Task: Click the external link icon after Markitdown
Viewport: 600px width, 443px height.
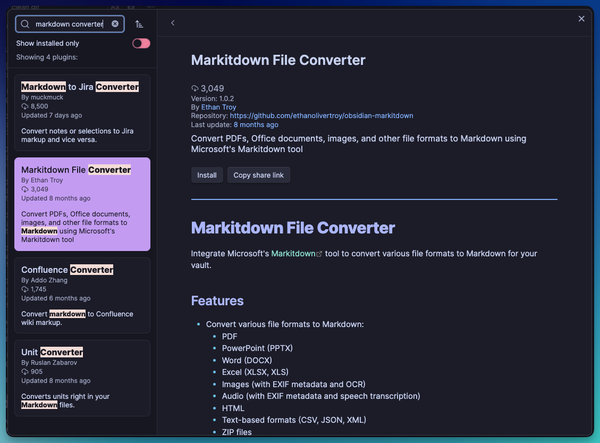Action: click(x=319, y=254)
